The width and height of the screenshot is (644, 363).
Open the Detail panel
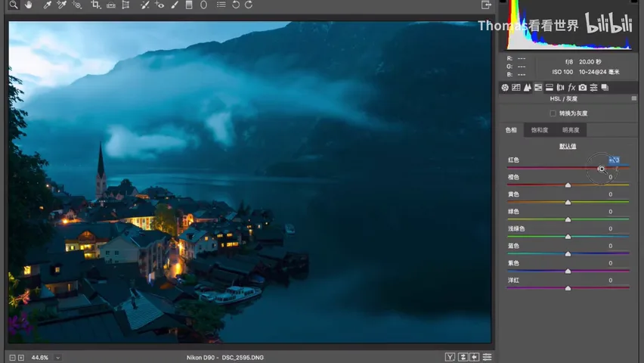click(x=527, y=88)
